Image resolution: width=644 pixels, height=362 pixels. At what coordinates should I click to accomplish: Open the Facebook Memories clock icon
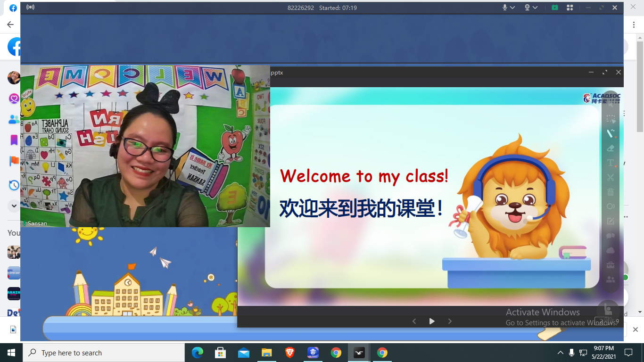[14, 185]
